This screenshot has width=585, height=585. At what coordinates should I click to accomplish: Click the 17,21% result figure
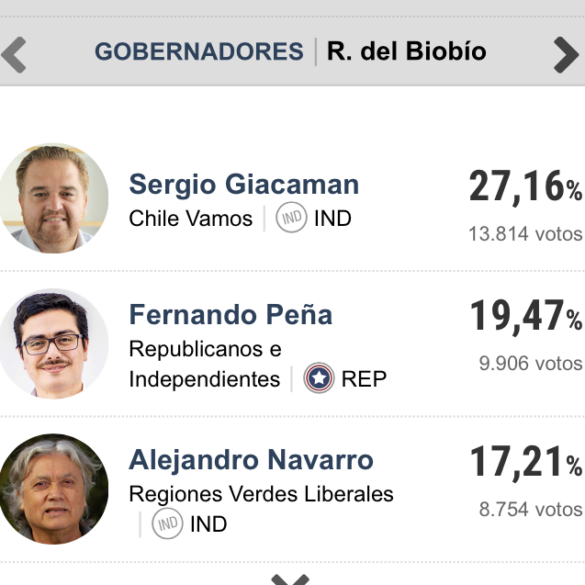pyautogui.click(x=526, y=462)
